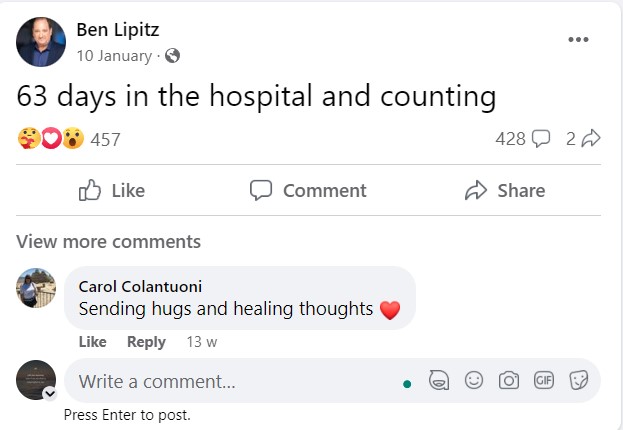The image size is (623, 430).
Task: Reply to Carol Colantuoni's comment
Action: (x=146, y=342)
